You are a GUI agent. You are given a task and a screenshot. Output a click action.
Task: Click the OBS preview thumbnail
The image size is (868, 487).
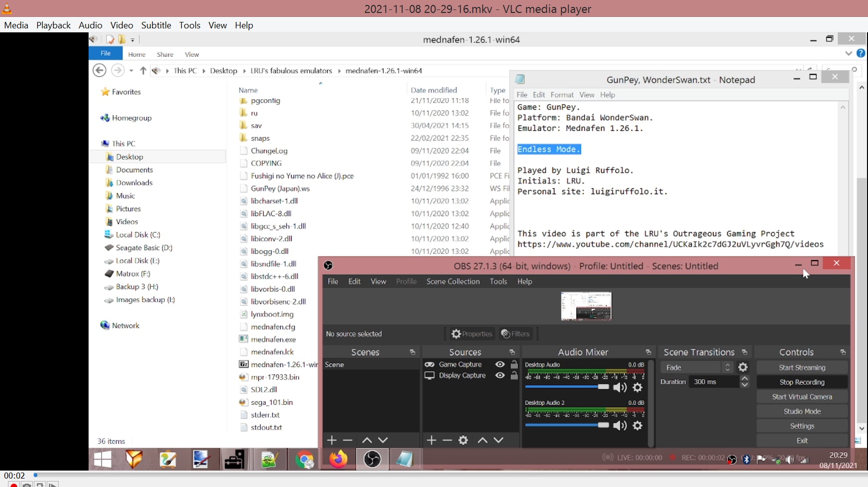click(x=586, y=306)
